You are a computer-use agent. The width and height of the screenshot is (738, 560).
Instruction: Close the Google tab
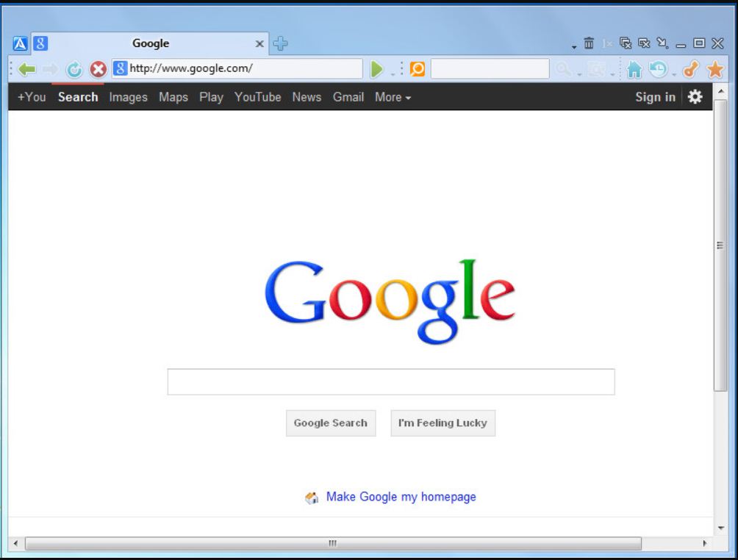pyautogui.click(x=259, y=44)
